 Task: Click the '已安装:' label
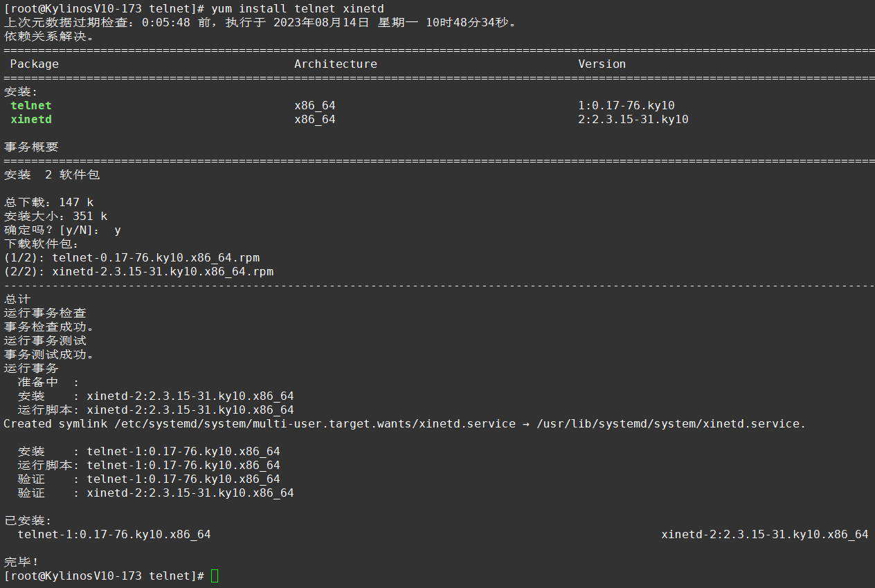pos(28,520)
